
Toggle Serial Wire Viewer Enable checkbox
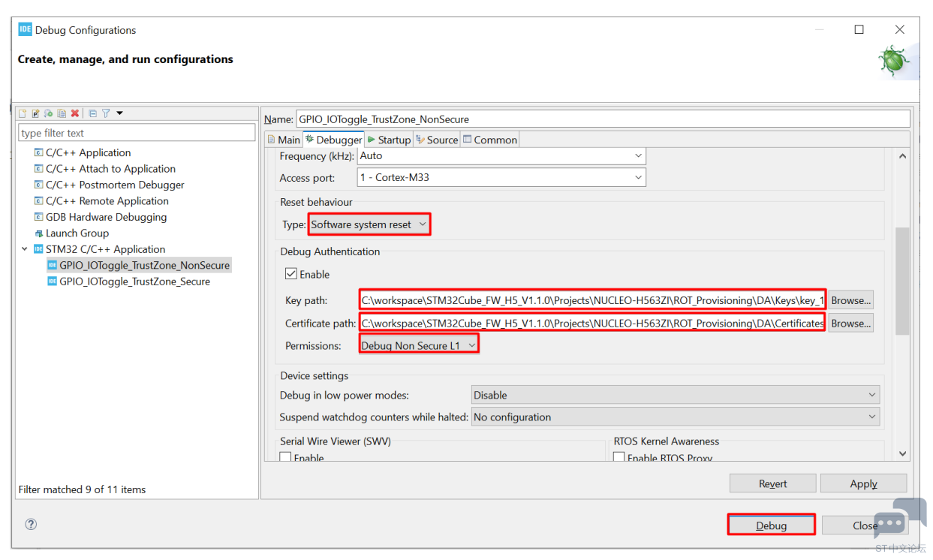285,457
